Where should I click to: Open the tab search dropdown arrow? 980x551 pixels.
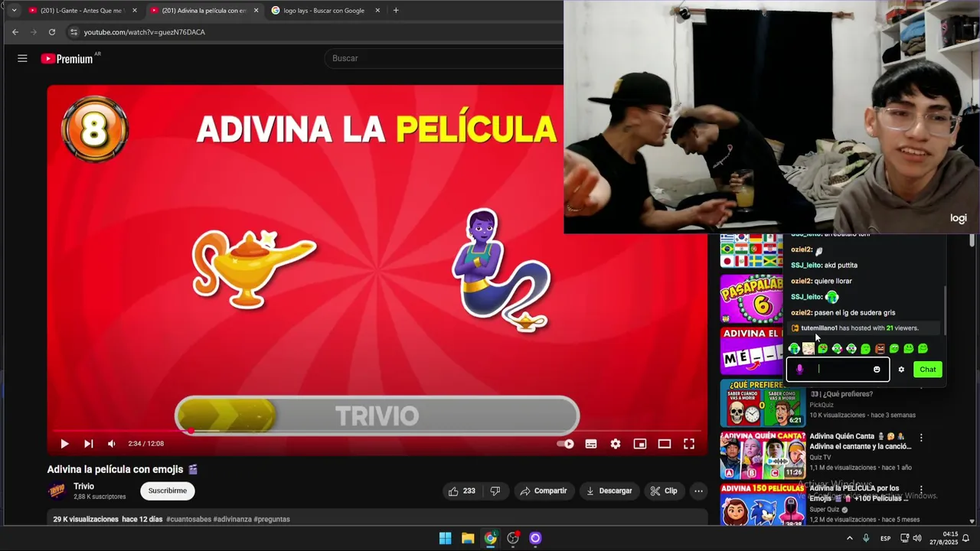click(14, 11)
